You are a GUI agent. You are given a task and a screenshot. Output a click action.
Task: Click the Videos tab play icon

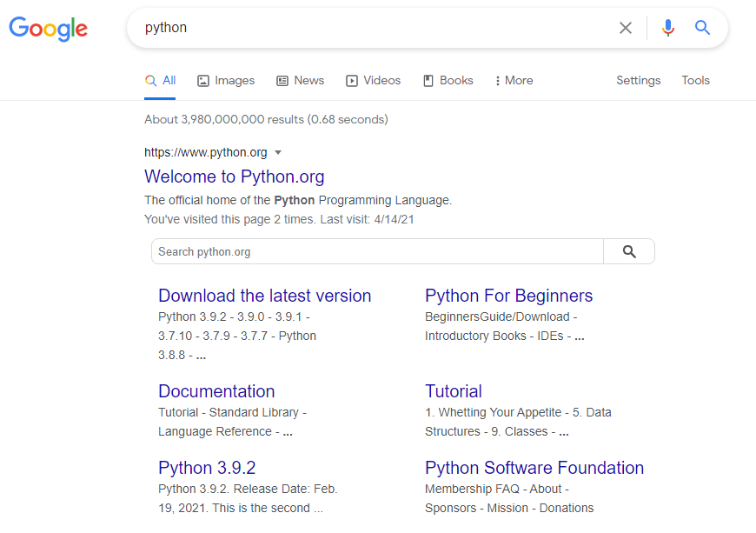352,81
